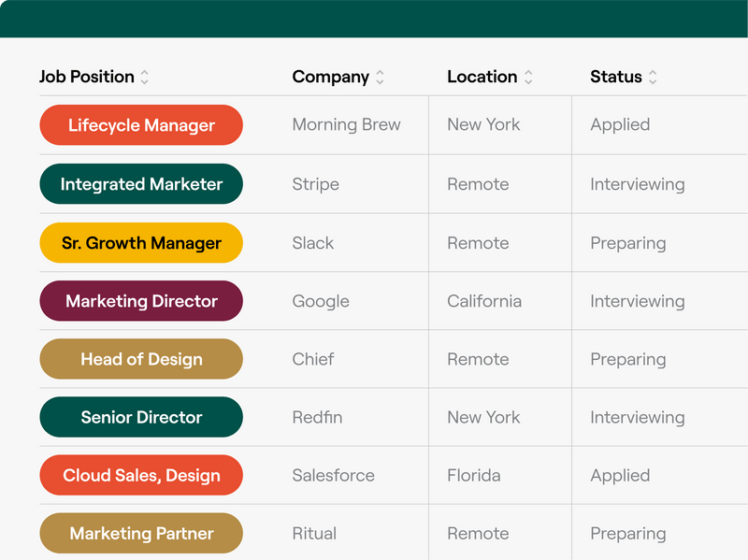
Task: Select the Cloud Sales, Design badge
Action: [140, 475]
